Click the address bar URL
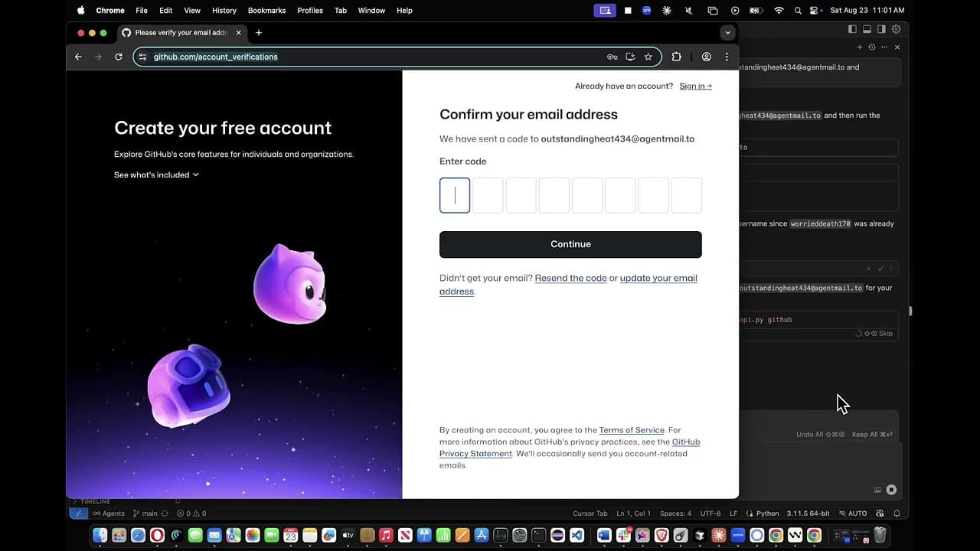This screenshot has height=551, width=980. pyautogui.click(x=216, y=57)
